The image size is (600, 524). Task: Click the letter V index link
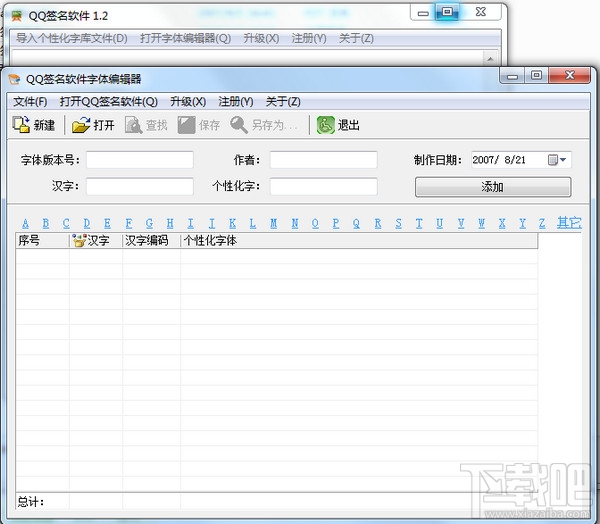(461, 223)
